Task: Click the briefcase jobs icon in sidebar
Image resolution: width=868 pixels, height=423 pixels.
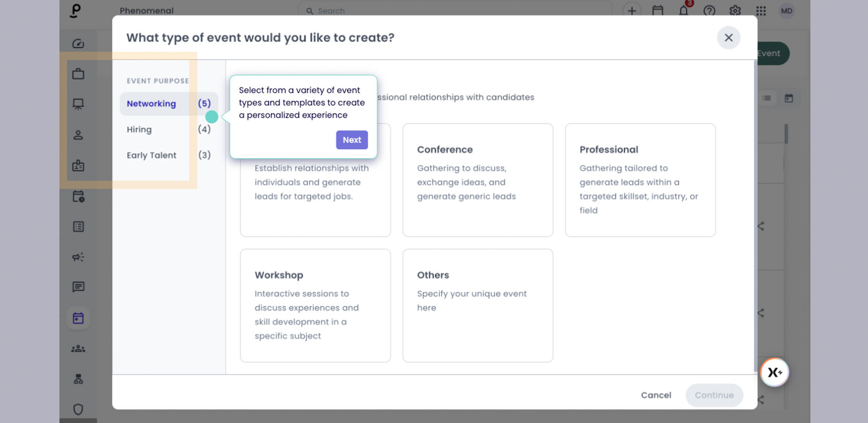Action: [x=78, y=74]
